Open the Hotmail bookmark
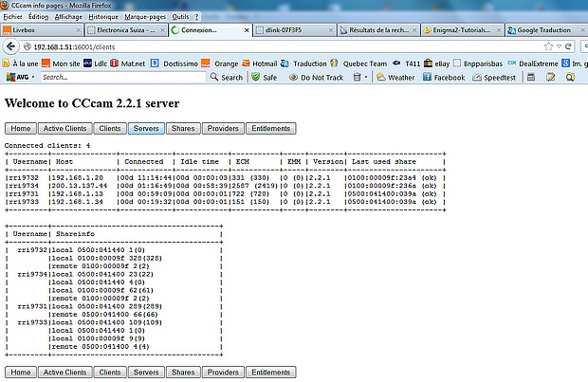This screenshot has height=382, width=588. tap(259, 63)
